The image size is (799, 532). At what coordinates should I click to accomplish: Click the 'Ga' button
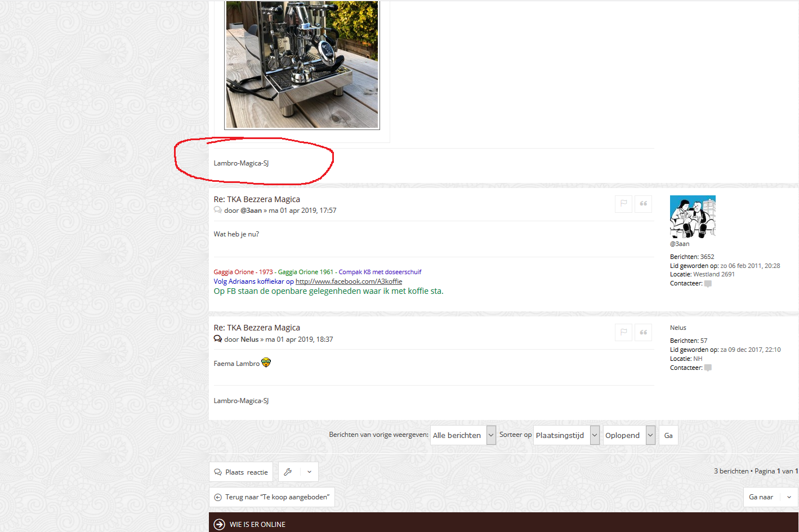click(668, 435)
